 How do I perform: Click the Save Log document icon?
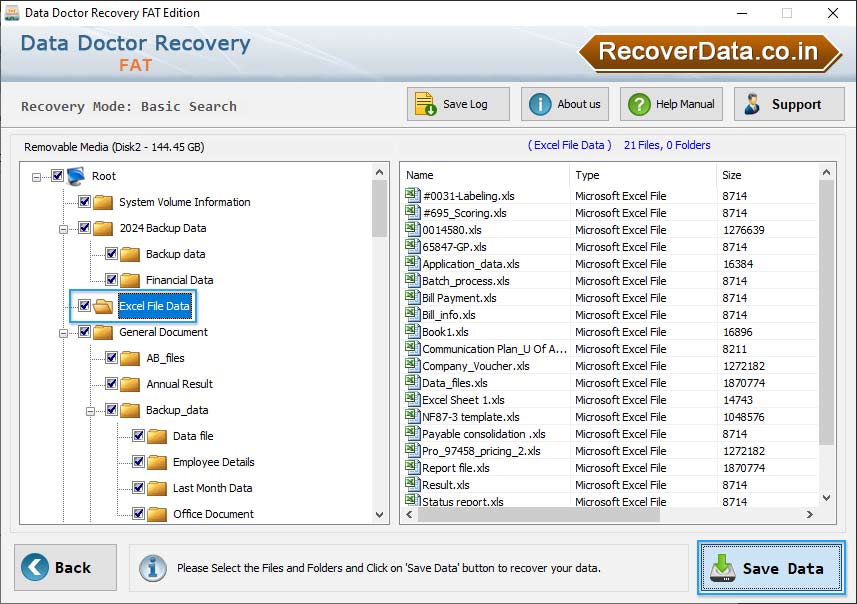tap(425, 104)
